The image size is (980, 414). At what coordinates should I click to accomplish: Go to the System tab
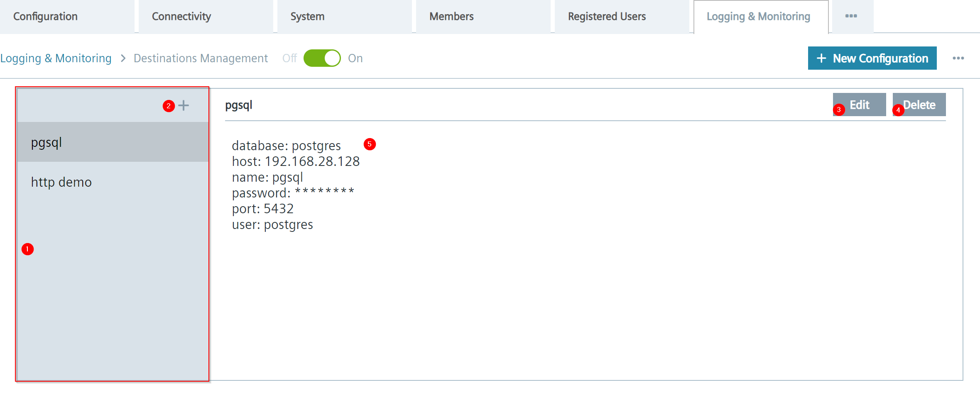pyautogui.click(x=308, y=17)
